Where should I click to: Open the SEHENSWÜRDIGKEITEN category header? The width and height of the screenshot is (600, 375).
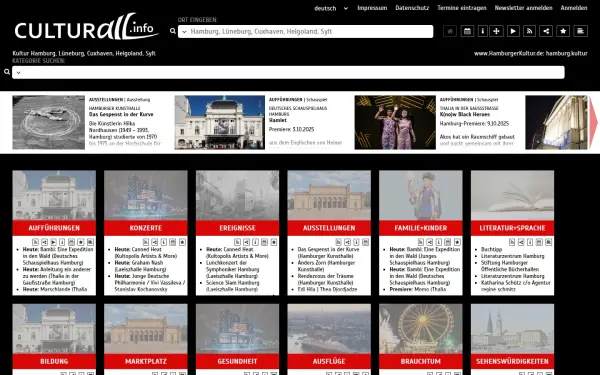click(512, 361)
